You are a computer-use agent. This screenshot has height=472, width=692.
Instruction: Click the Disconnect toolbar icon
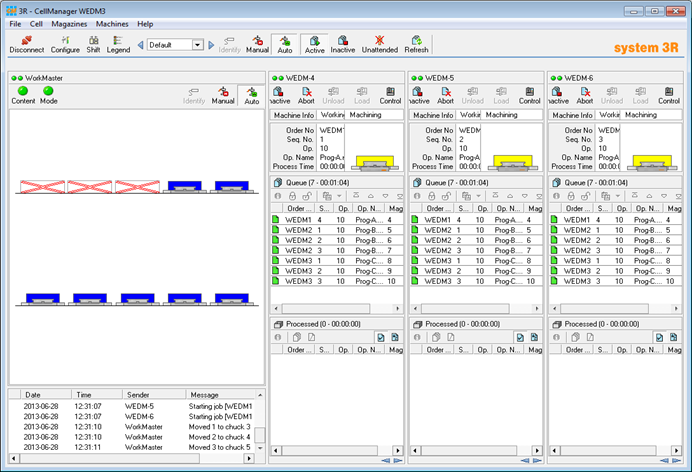click(26, 45)
